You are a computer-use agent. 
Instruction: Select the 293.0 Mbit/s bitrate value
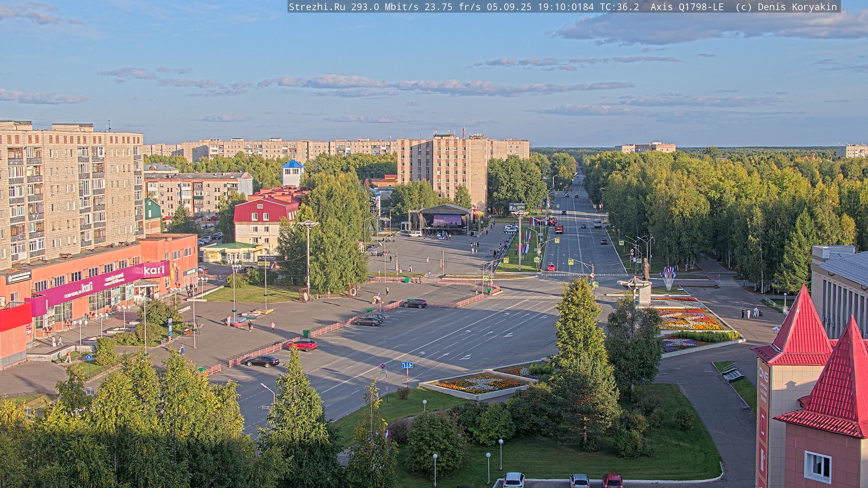point(385,7)
